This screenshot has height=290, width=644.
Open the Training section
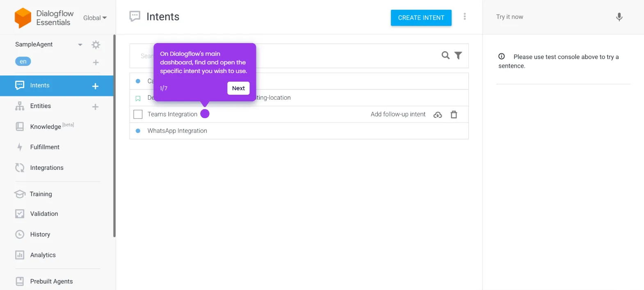point(41,194)
